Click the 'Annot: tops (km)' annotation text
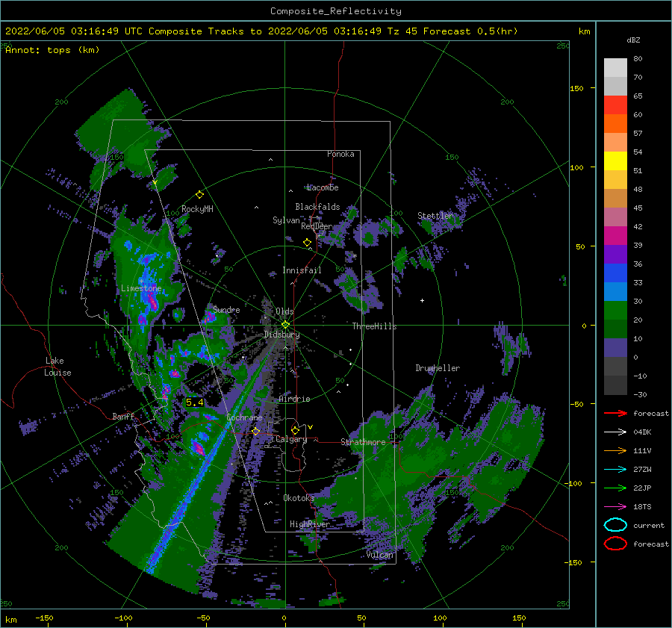The image size is (672, 628). pos(52,50)
